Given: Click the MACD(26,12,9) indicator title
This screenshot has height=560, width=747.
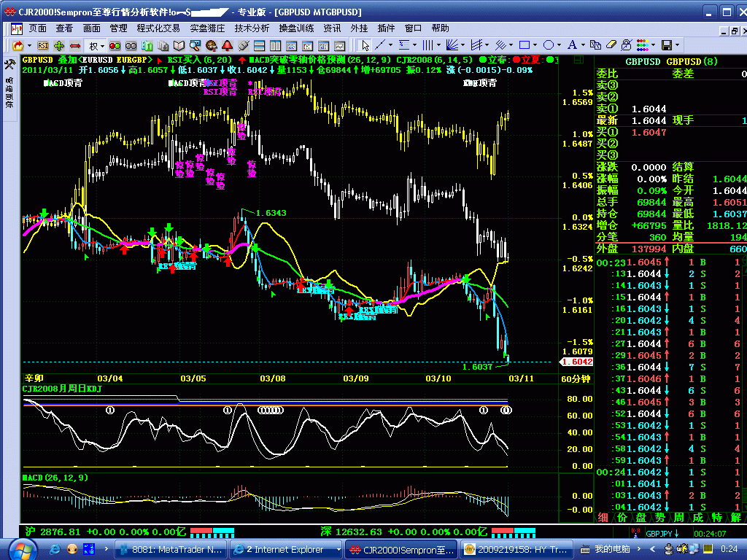Looking at the screenshot, I should click(x=55, y=478).
